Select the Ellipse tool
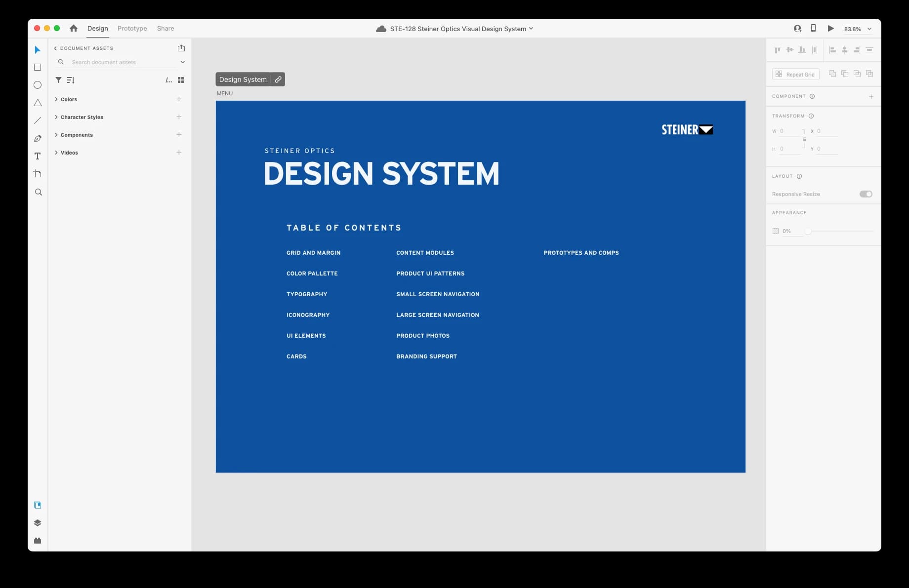 (38, 85)
